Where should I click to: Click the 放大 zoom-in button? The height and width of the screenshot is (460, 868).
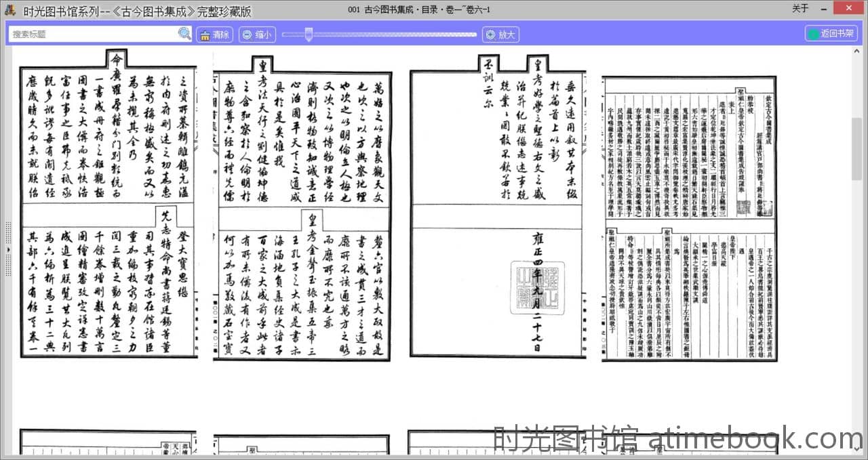pyautogui.click(x=500, y=35)
